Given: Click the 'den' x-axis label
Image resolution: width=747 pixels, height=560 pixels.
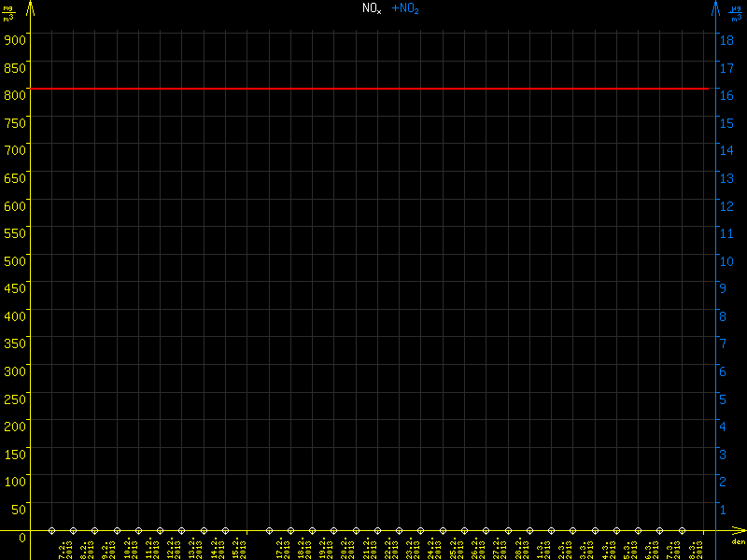Looking at the screenshot, I should (x=737, y=542).
